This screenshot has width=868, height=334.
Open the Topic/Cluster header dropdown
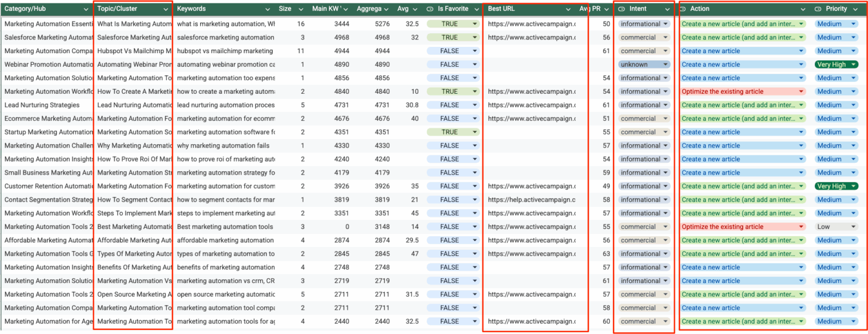[167, 8]
